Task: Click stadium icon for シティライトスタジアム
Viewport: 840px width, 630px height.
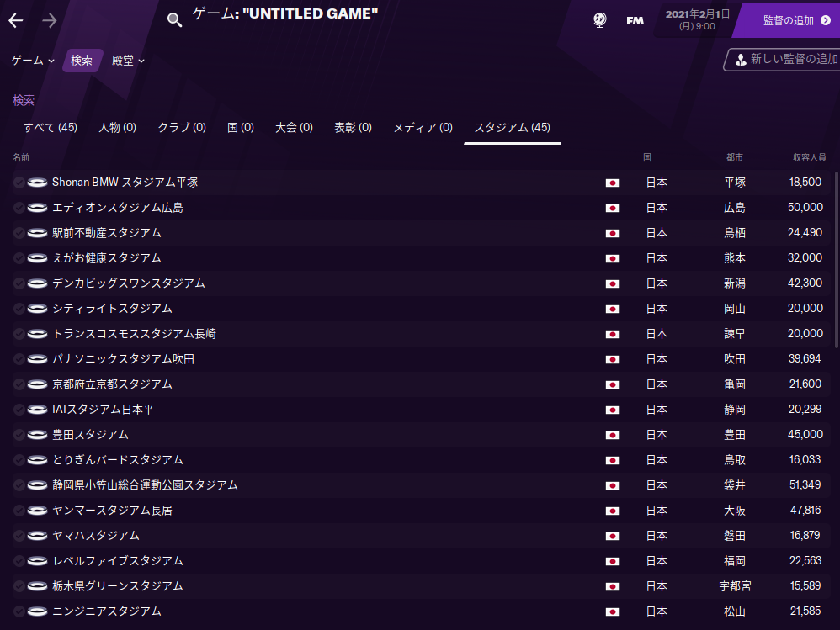Action: [x=38, y=309]
